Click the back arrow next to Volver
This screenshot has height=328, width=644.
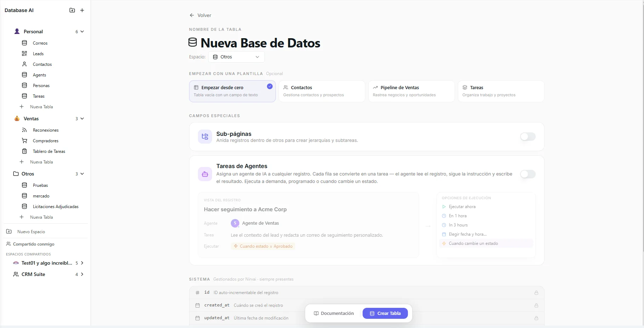click(192, 15)
